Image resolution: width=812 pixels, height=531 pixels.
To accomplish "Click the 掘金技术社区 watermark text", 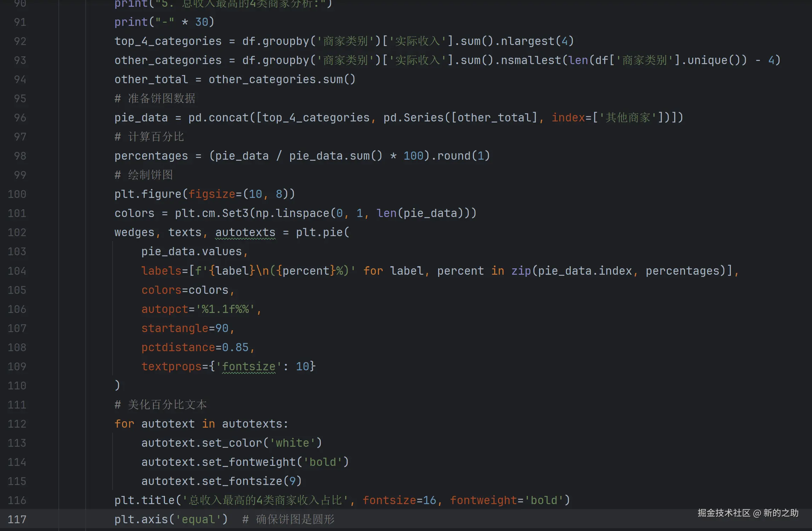I will pos(724,513).
